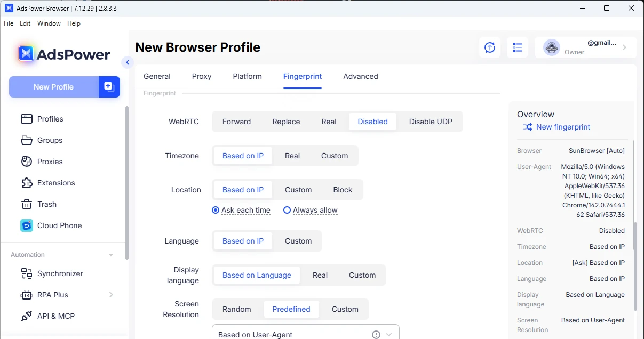
Task: Click the Synchronizer icon
Action: point(27,273)
